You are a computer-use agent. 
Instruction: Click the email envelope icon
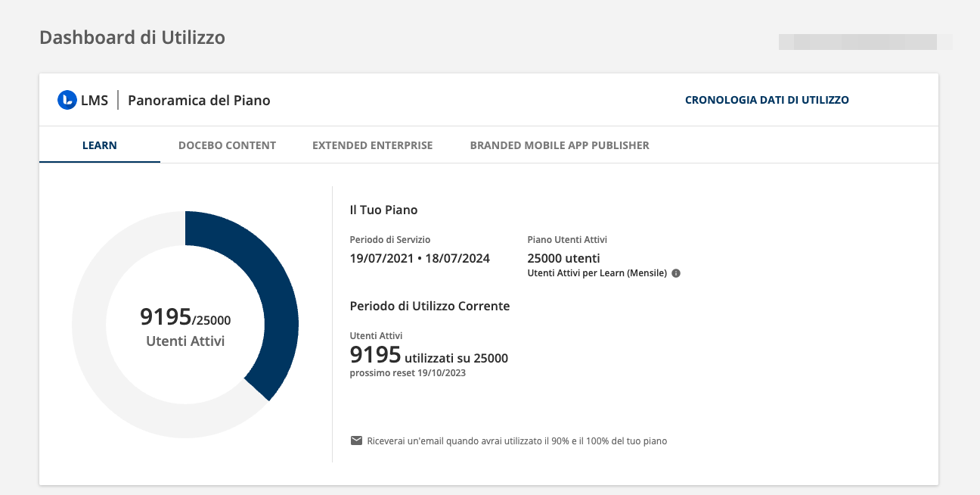pos(356,441)
